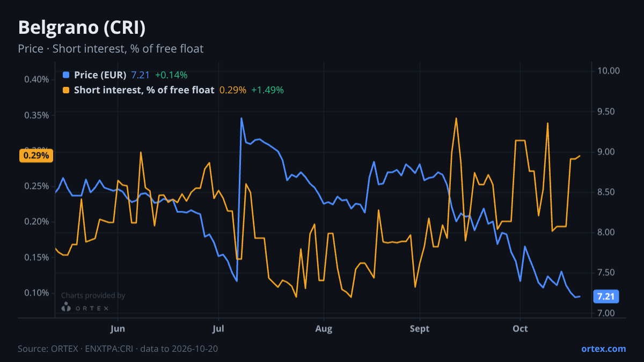Toggle the Price (EUR) legend label
This screenshot has width=644, height=362.
[100, 75]
